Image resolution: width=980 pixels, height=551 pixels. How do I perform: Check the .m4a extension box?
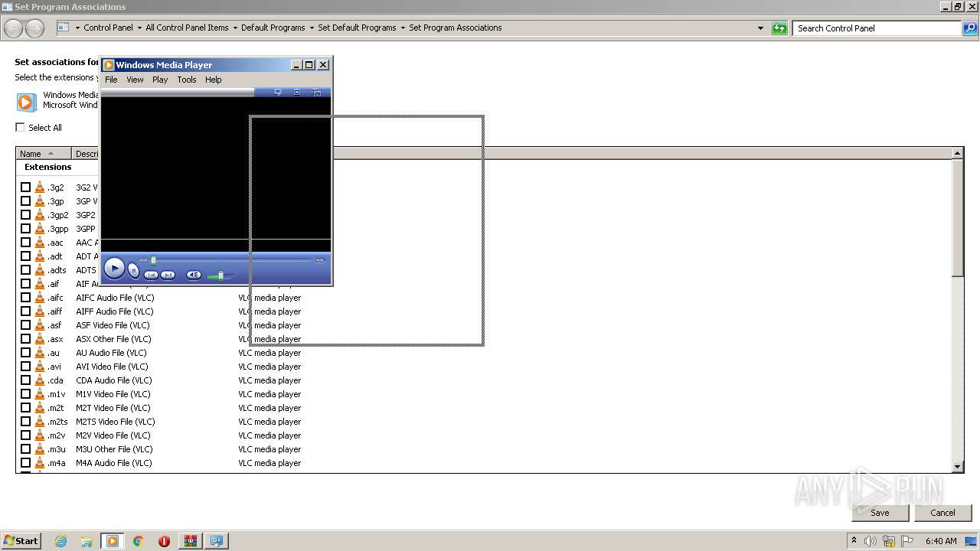click(26, 463)
